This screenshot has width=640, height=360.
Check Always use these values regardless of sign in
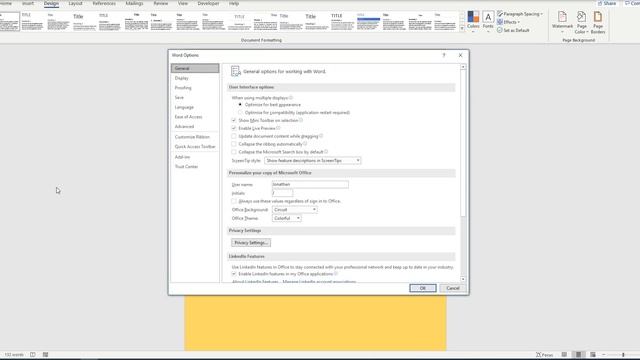[x=234, y=201]
